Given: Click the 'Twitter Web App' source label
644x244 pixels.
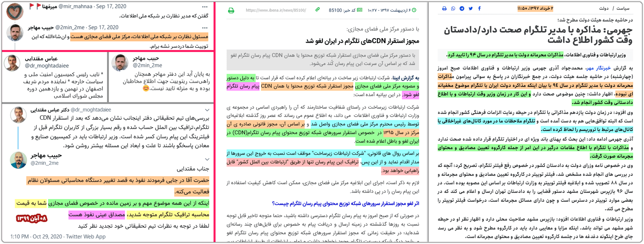Looking at the screenshot, I should tap(86, 236).
